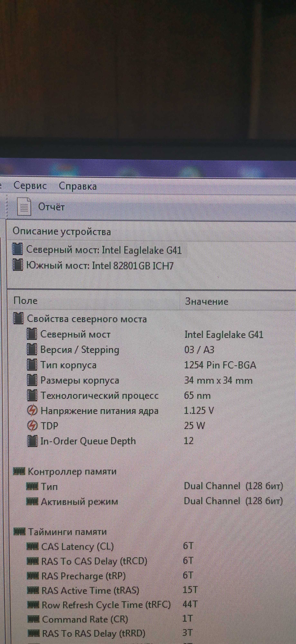
Task: Select value 1.125 V
Action: coord(199,411)
